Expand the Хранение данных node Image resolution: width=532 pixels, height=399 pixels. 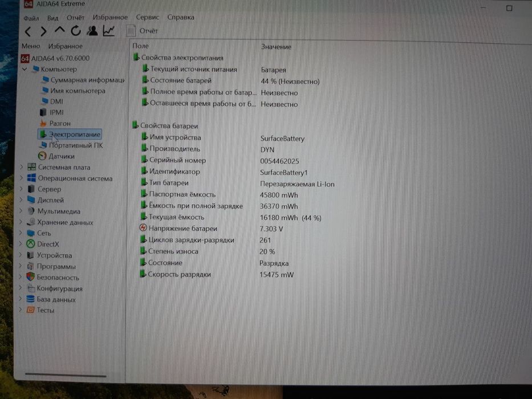[x=21, y=222]
